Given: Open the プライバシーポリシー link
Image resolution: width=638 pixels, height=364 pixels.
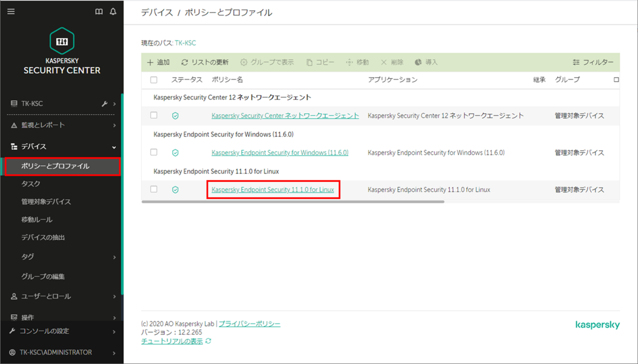Looking at the screenshot, I should pyautogui.click(x=249, y=324).
